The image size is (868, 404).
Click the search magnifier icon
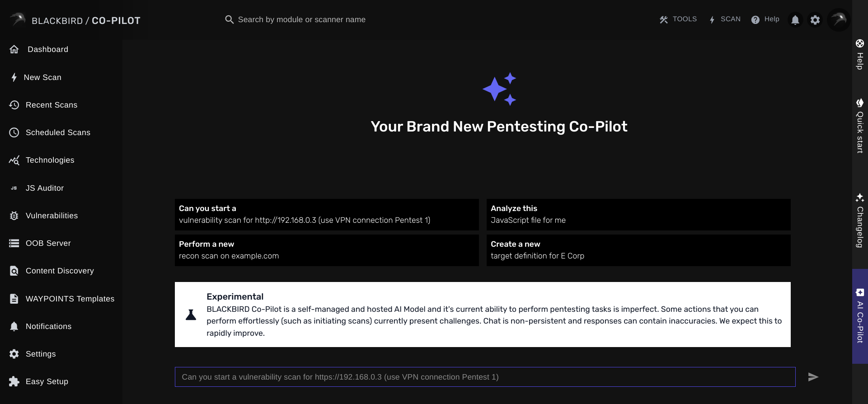(x=230, y=19)
